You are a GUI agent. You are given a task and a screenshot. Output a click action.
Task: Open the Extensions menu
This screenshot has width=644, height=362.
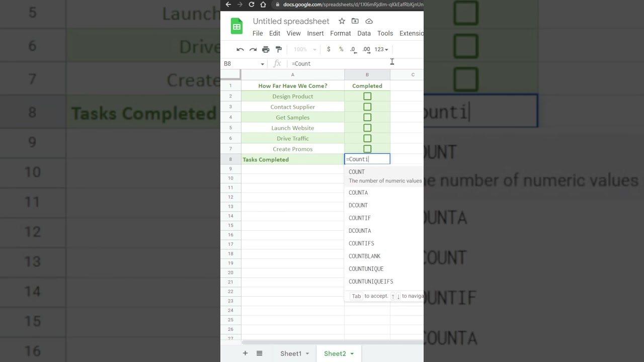tap(411, 33)
